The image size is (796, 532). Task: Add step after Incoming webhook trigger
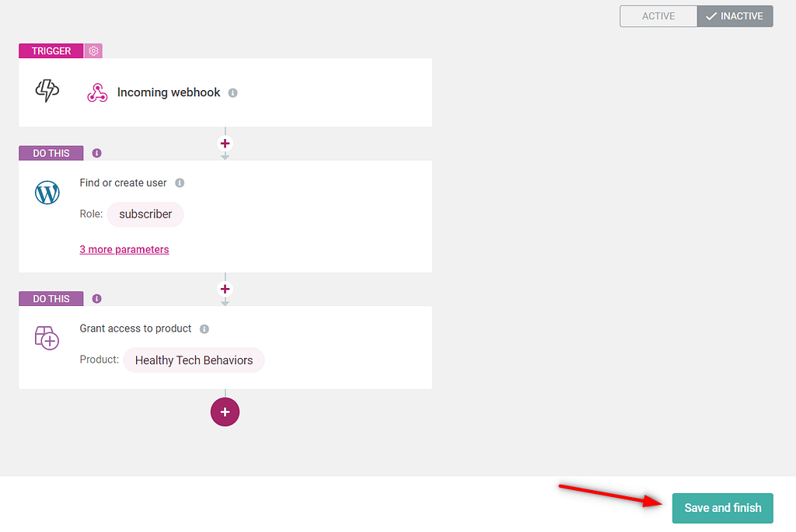coord(225,144)
